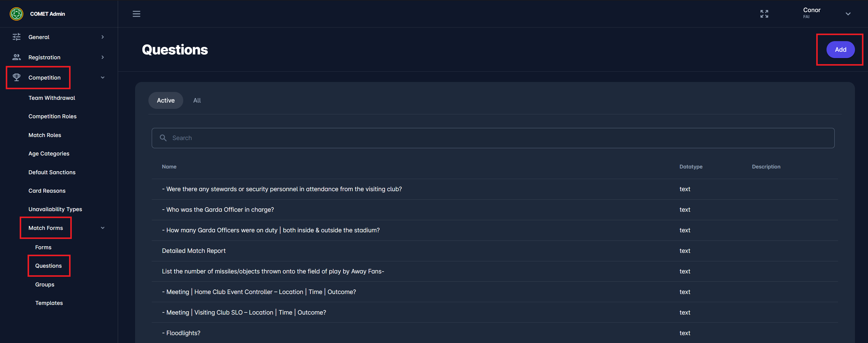Toggle the hamburger sidebar menu icon
The height and width of the screenshot is (343, 868).
click(136, 14)
